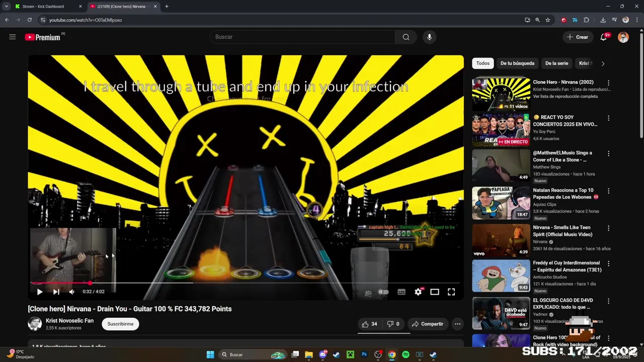Open the Crear create menu
The width and height of the screenshot is (644, 362).
click(577, 37)
